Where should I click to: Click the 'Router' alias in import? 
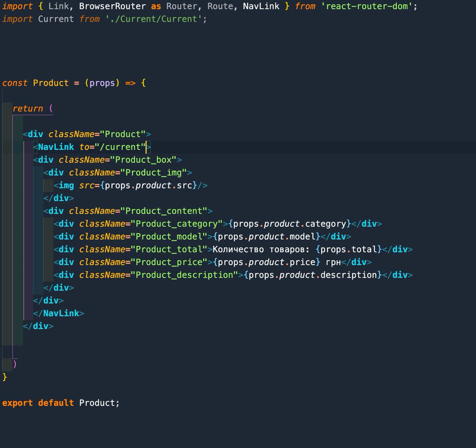[x=182, y=6]
